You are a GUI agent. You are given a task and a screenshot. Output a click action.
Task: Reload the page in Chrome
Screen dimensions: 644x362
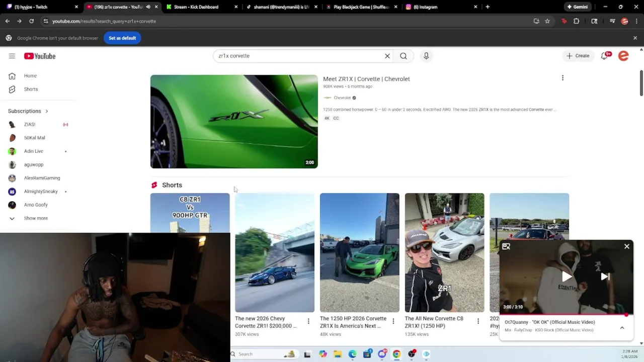(31, 21)
